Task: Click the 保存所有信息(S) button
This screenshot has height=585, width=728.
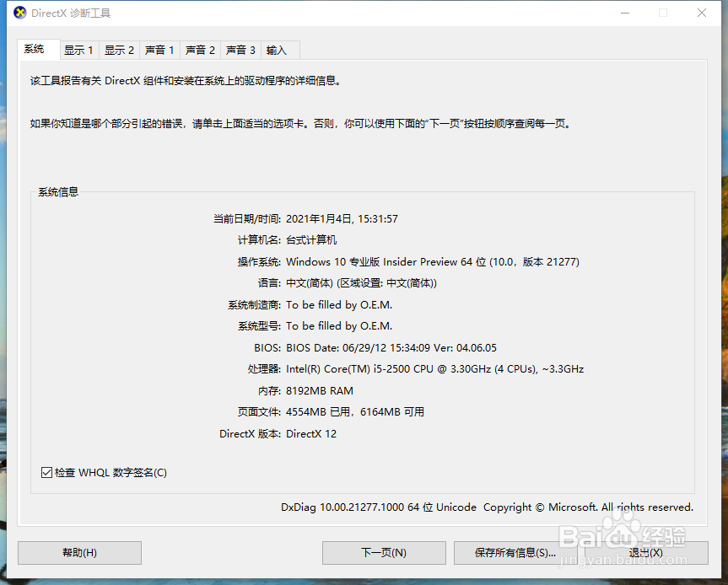Action: pyautogui.click(x=515, y=553)
